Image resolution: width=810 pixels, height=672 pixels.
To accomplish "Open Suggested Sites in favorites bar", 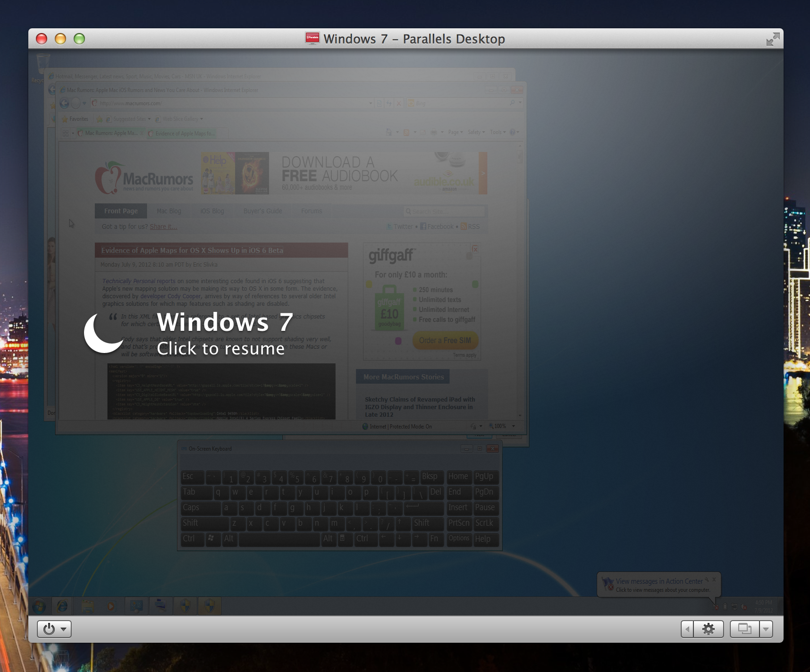I will [128, 119].
